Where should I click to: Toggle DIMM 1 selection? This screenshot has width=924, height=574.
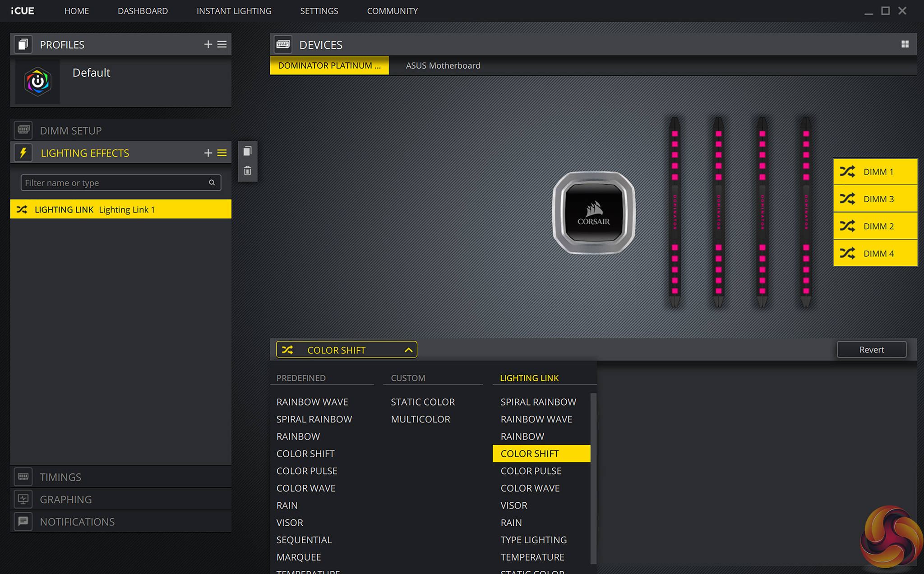(875, 172)
